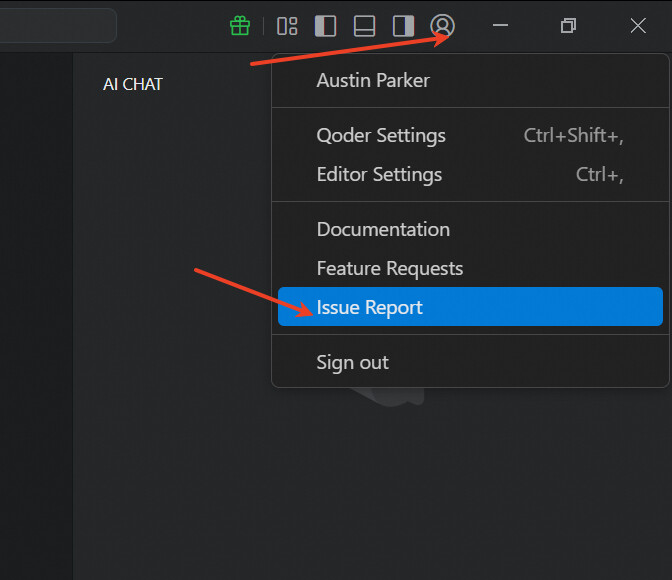Switch to the AI CHAT tab
The width and height of the screenshot is (672, 580).
click(x=133, y=84)
